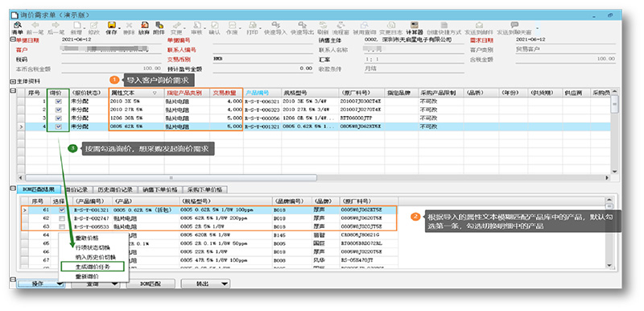Click the BOM results vertical scrollbar
Screen dimensions: 644x311
click(x=609, y=206)
